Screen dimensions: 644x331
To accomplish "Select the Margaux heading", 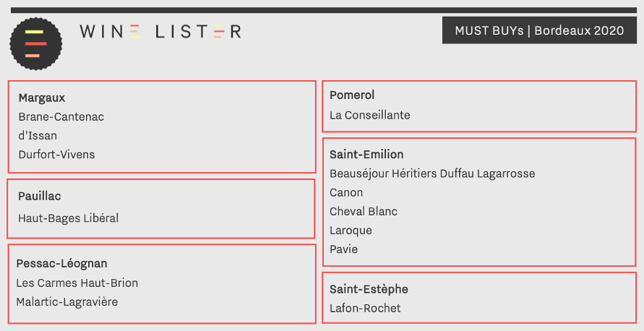I will (x=42, y=98).
